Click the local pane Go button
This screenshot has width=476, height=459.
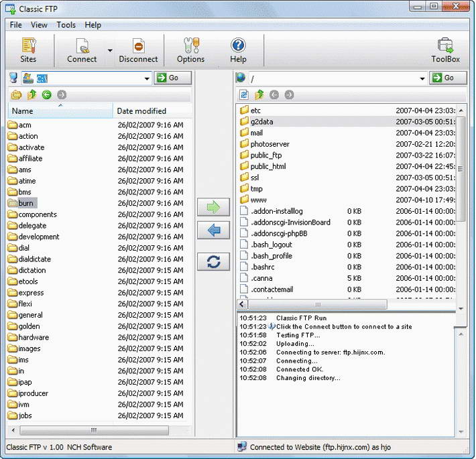click(173, 78)
